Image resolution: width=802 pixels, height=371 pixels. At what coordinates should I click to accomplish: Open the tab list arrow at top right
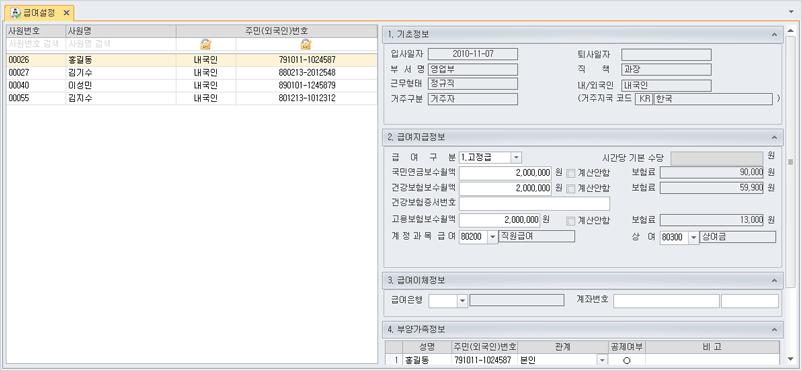[792, 11]
